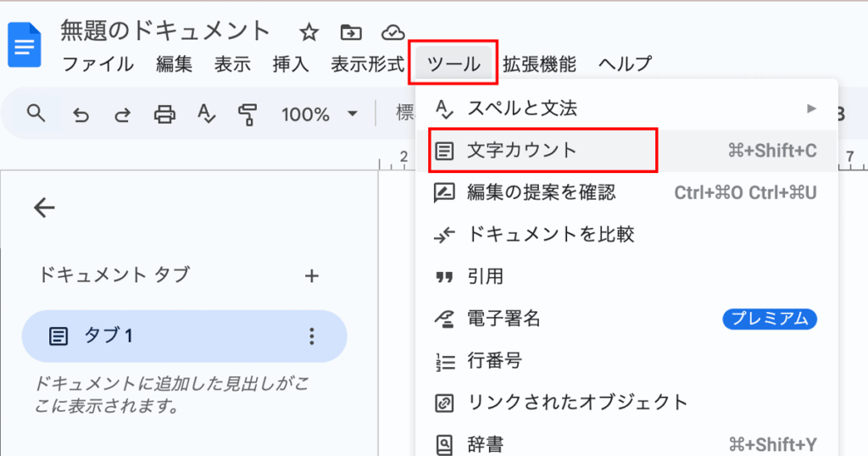Click the 無題のドキュメント title field
Screen dimensions: 868x456
pos(165,31)
